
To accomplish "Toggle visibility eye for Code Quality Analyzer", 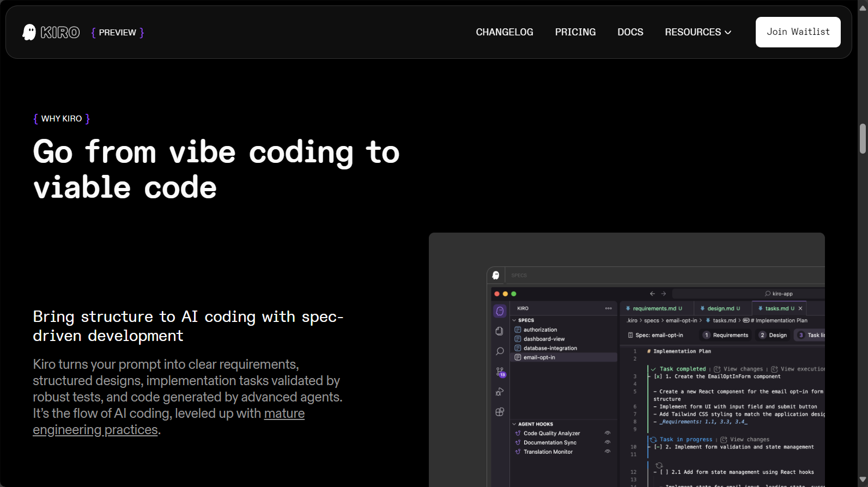I will click(608, 433).
